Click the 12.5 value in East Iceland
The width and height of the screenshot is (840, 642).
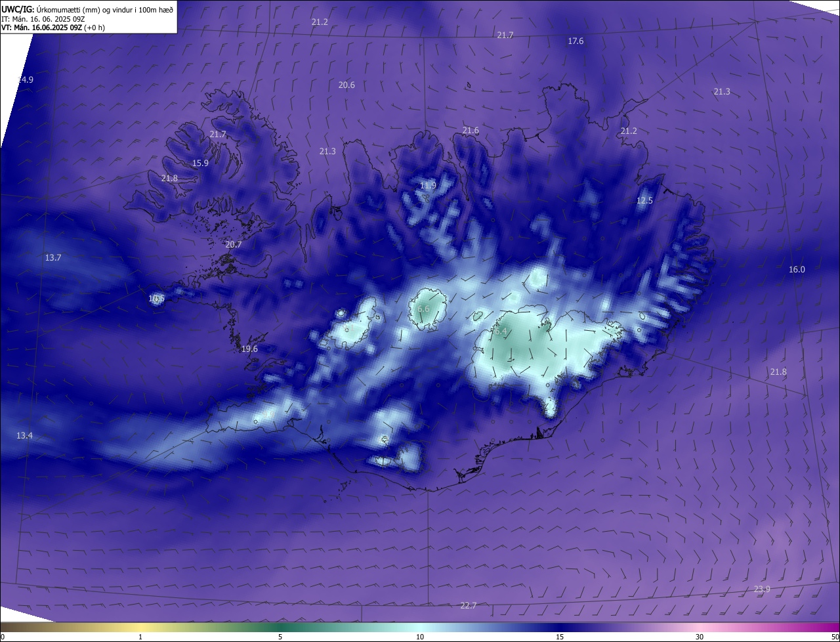click(x=645, y=201)
